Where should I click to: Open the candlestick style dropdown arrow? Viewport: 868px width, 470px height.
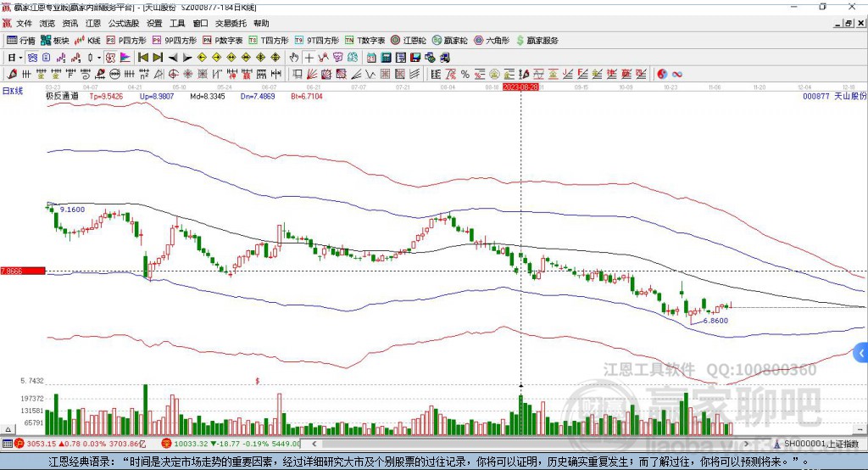point(99,58)
